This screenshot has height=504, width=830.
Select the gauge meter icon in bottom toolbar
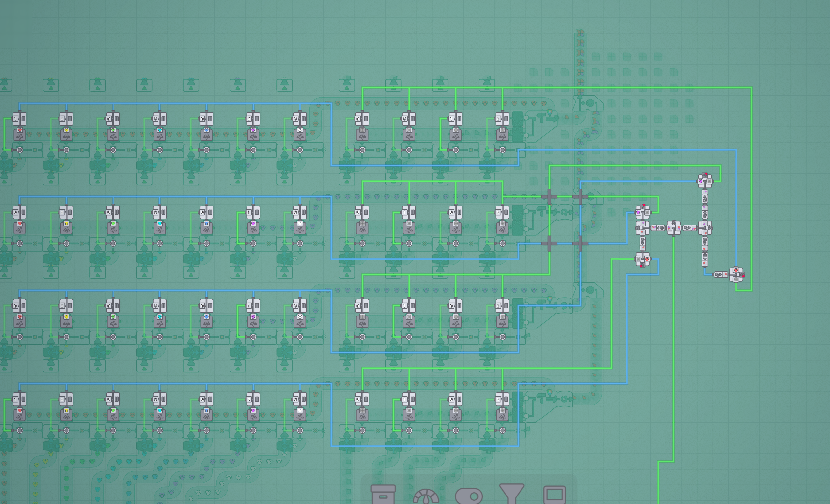[x=426, y=496]
